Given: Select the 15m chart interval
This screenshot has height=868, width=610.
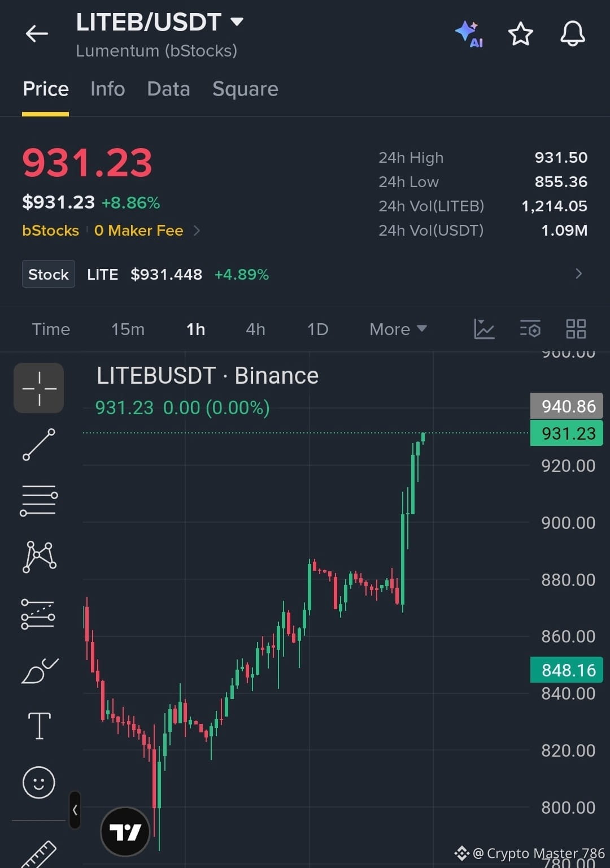Looking at the screenshot, I should tap(128, 329).
